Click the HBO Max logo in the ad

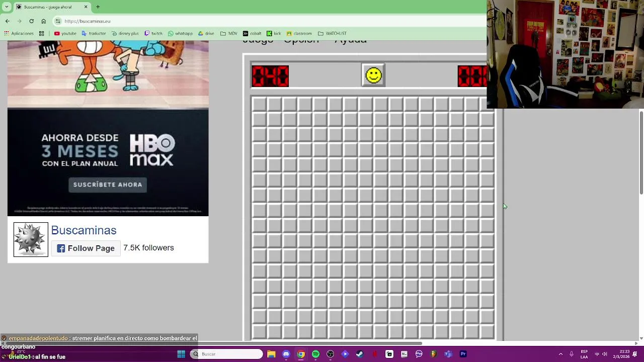pos(151,150)
